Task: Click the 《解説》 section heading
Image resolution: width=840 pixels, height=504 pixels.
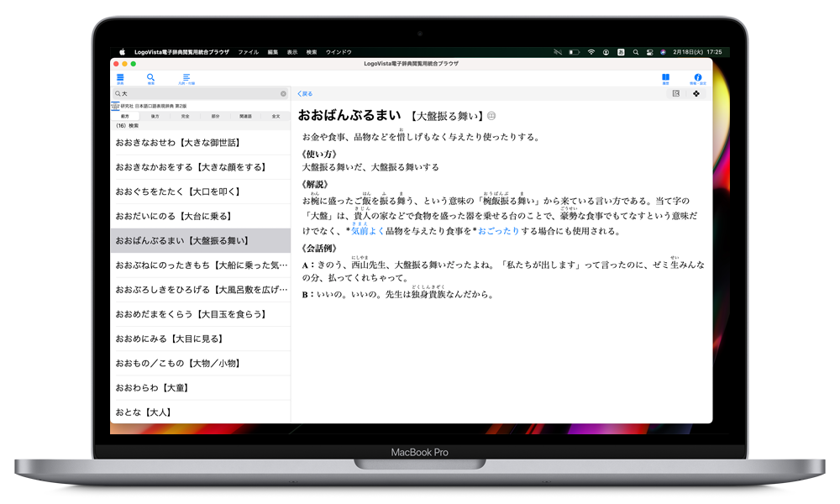Action: click(x=314, y=185)
